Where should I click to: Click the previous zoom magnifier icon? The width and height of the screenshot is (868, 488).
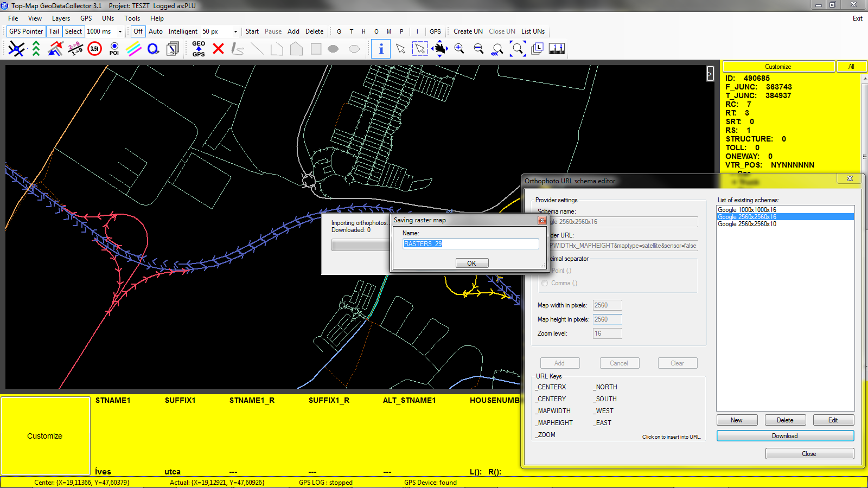(497, 49)
